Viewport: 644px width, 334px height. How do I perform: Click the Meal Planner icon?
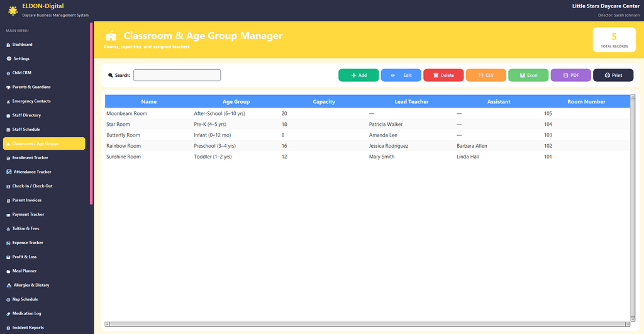pyautogui.click(x=8, y=272)
